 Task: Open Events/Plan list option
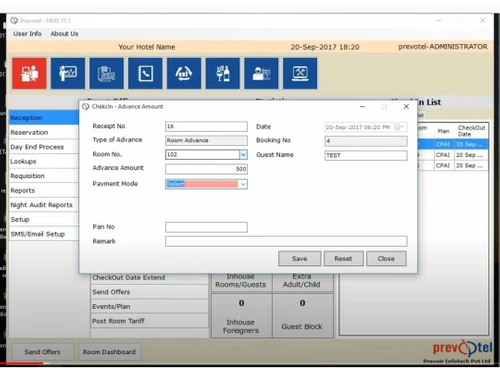[x=149, y=307]
